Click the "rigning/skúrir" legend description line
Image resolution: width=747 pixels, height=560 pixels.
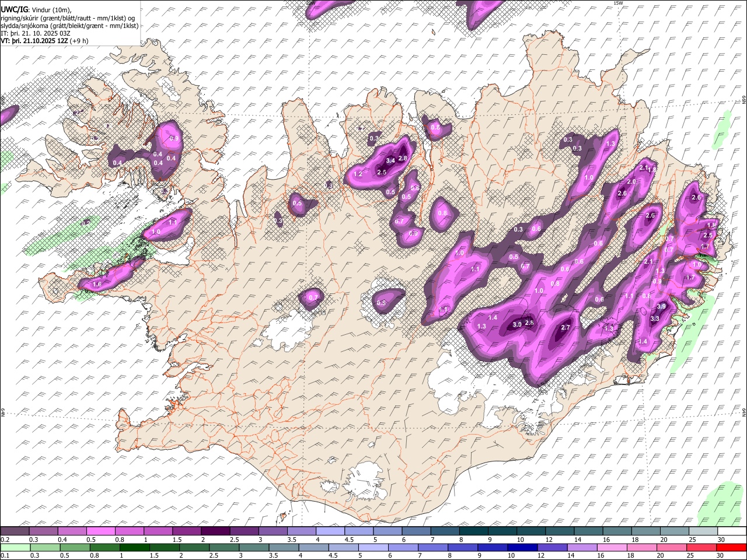68,18
